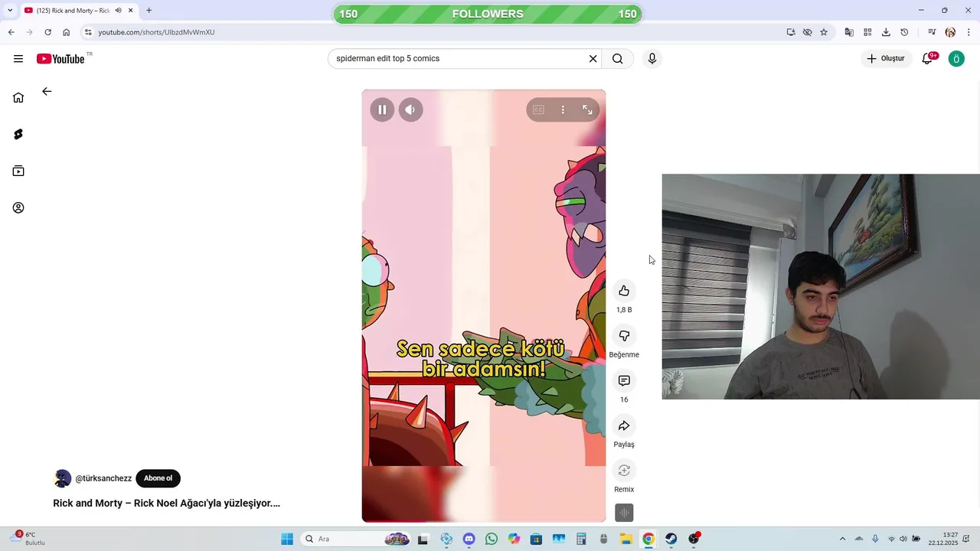Open the türksanchezz channel avatar

click(x=62, y=478)
